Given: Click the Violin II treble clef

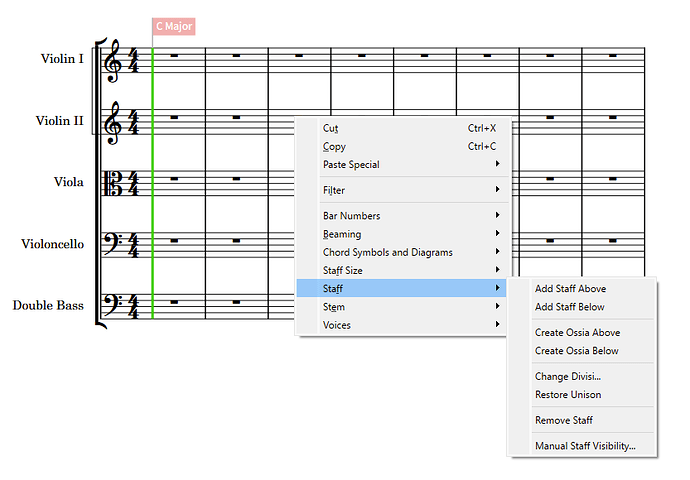Looking at the screenshot, I should tap(114, 122).
